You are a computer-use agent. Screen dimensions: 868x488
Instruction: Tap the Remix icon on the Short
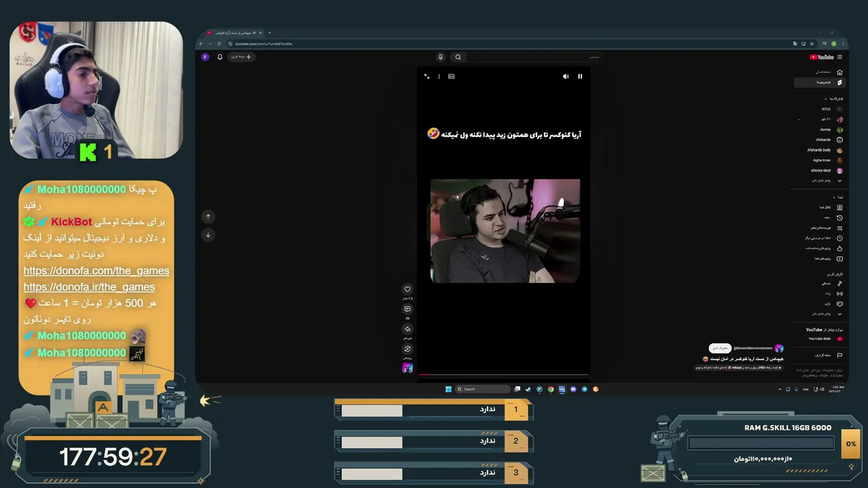pyautogui.click(x=407, y=349)
